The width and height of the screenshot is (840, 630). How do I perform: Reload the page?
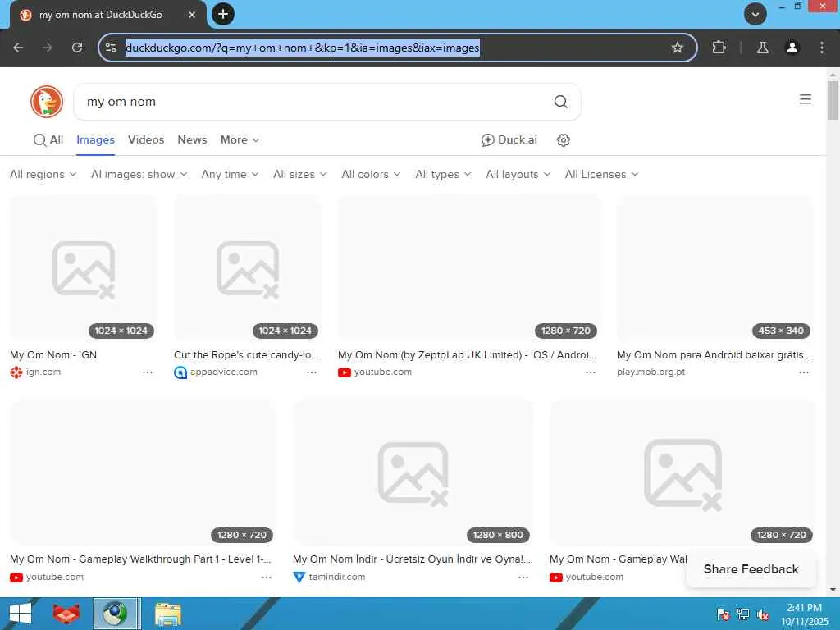(x=77, y=48)
